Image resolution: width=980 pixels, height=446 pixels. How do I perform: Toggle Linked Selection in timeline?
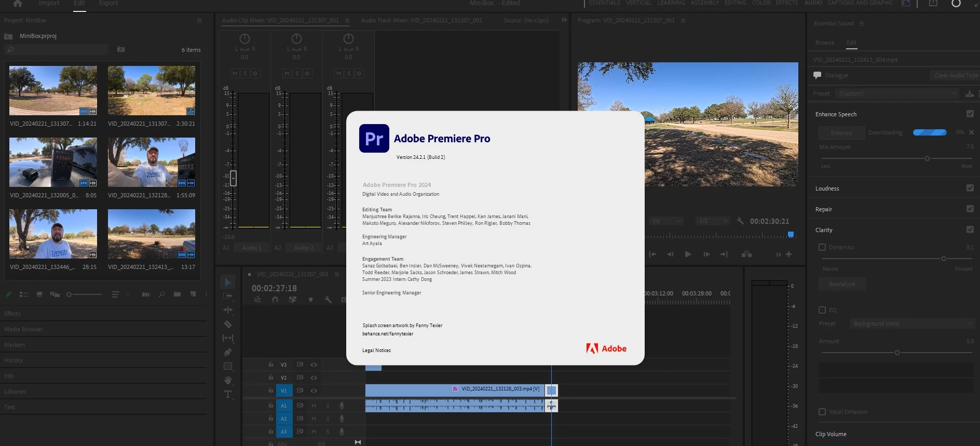[x=293, y=300]
